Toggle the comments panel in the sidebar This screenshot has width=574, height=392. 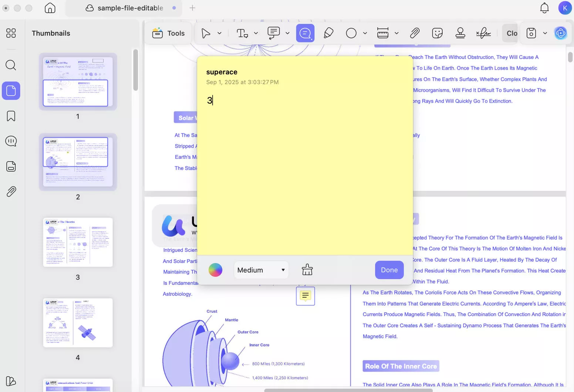[11, 141]
